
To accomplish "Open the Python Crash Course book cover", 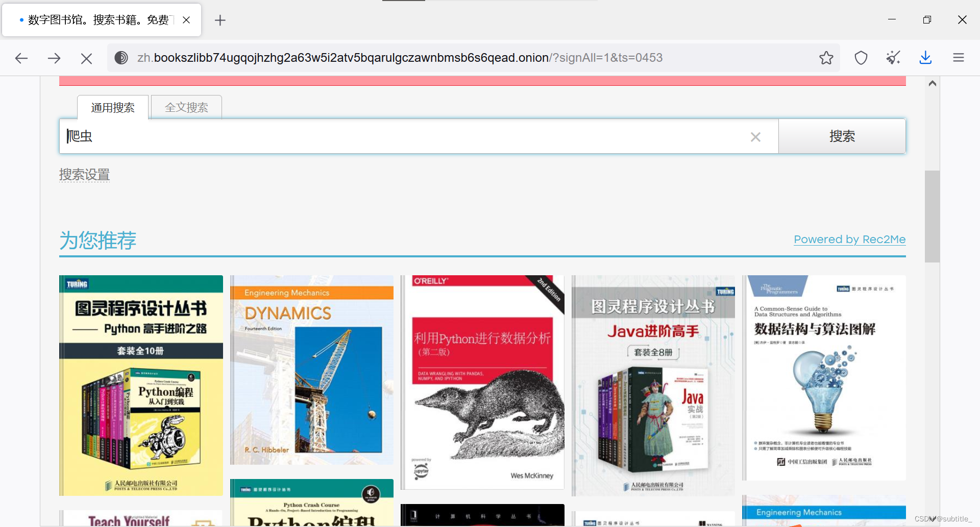I will click(x=312, y=502).
